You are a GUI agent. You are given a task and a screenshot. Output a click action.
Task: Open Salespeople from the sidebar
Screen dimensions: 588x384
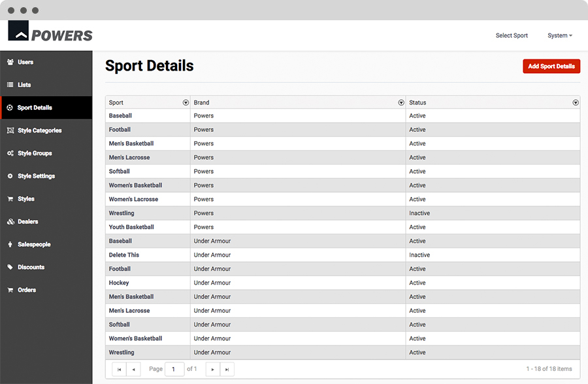(x=46, y=244)
